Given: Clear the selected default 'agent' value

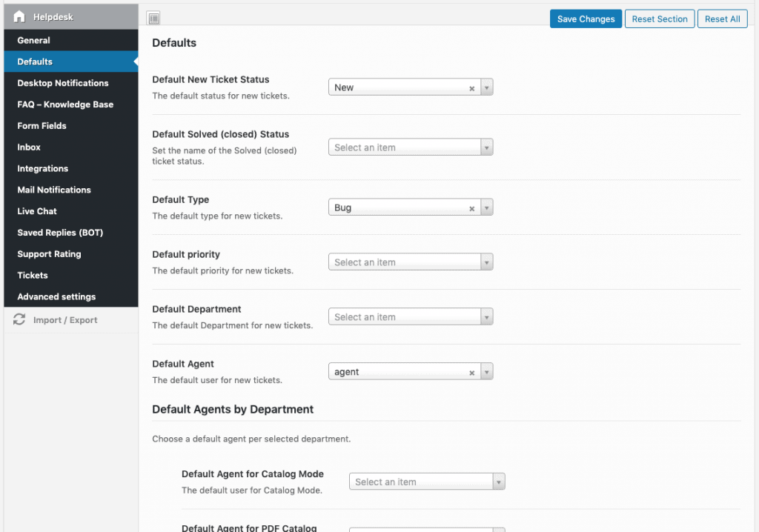Looking at the screenshot, I should coord(471,373).
